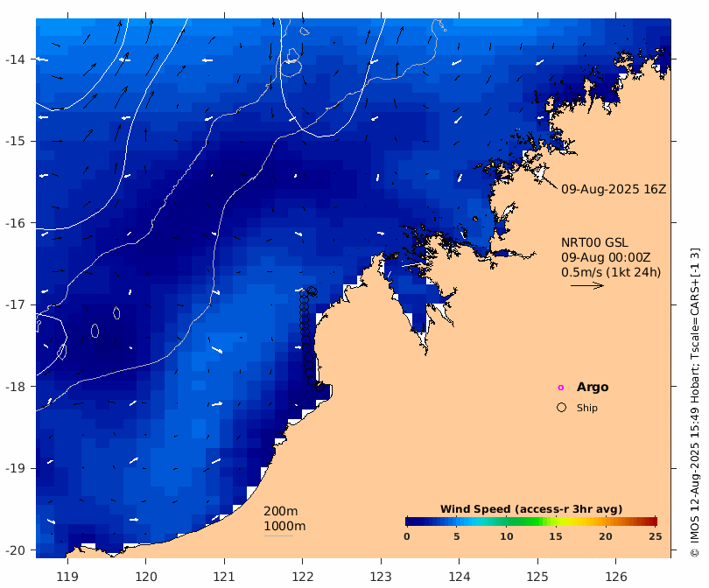Click the colorbar tick value 10

click(507, 536)
